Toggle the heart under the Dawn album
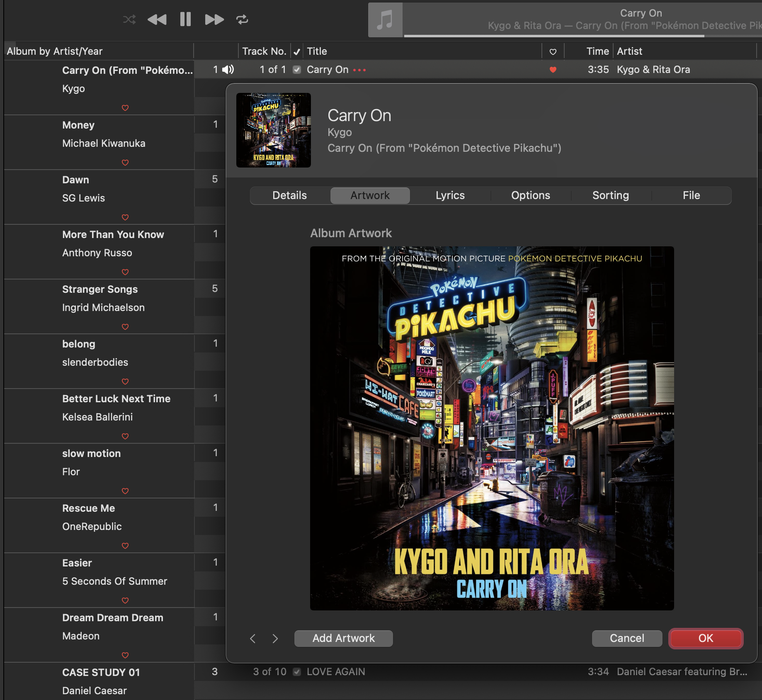762x700 pixels. tap(125, 217)
